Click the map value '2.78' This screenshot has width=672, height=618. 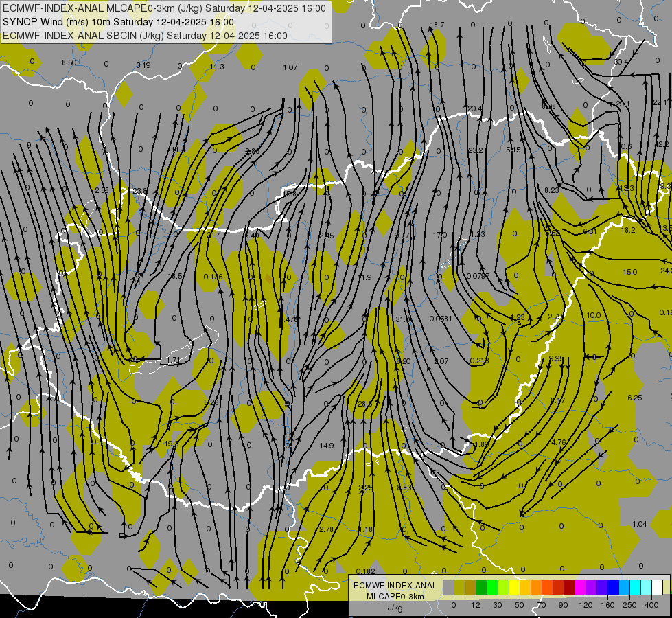coord(326,529)
